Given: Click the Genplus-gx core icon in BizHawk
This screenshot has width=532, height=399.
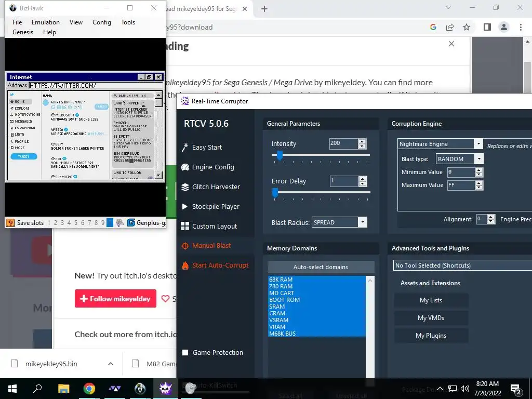Looking at the screenshot, I should tap(131, 222).
